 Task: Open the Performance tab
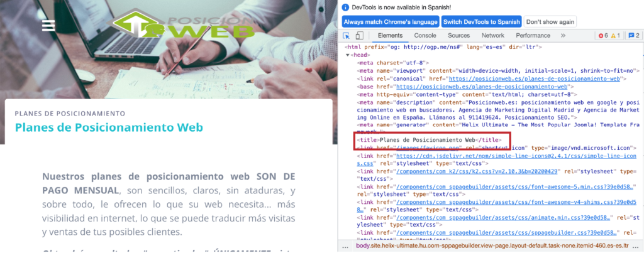click(x=533, y=36)
